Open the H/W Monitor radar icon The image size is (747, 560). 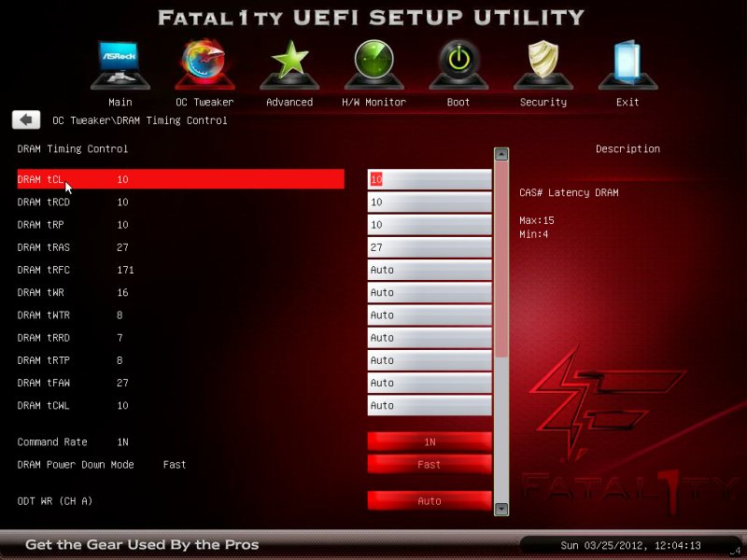click(374, 64)
